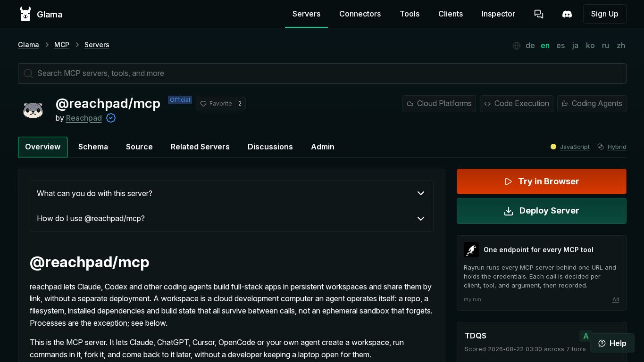This screenshot has width=644, height=362.
Task: Switch to the Schema tab
Action: tap(93, 147)
